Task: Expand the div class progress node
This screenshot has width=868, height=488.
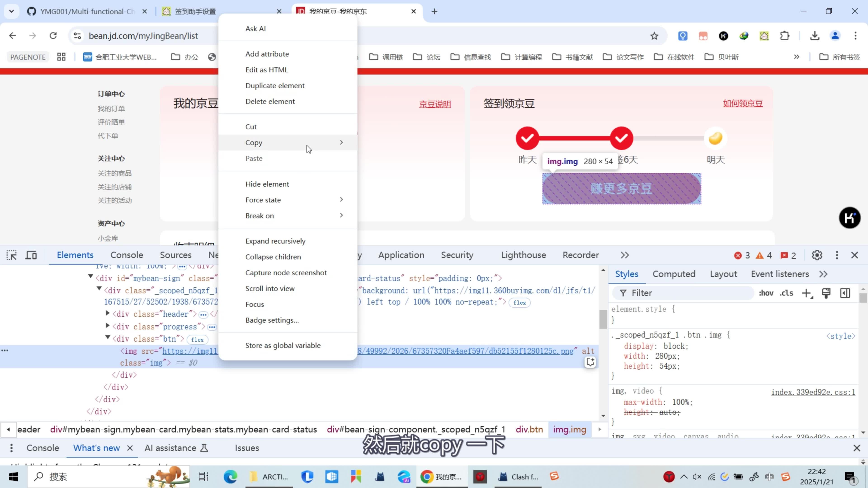Action: pos(108,326)
